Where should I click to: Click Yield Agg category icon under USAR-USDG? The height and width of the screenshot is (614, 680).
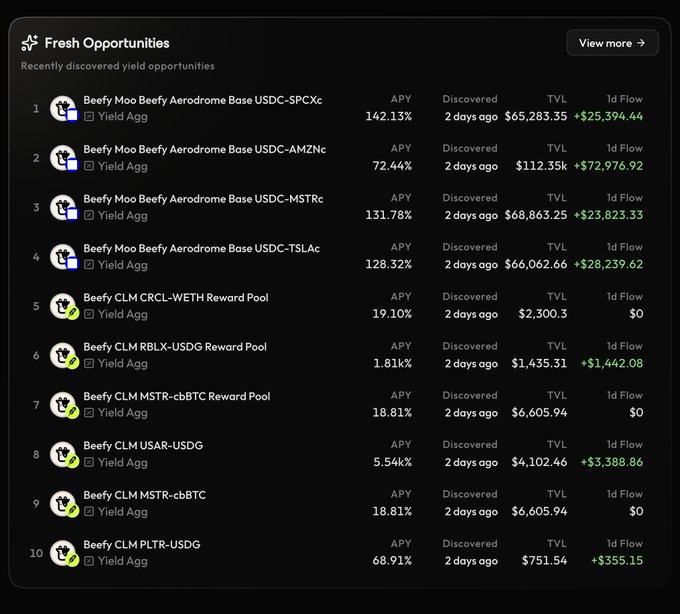coord(89,463)
